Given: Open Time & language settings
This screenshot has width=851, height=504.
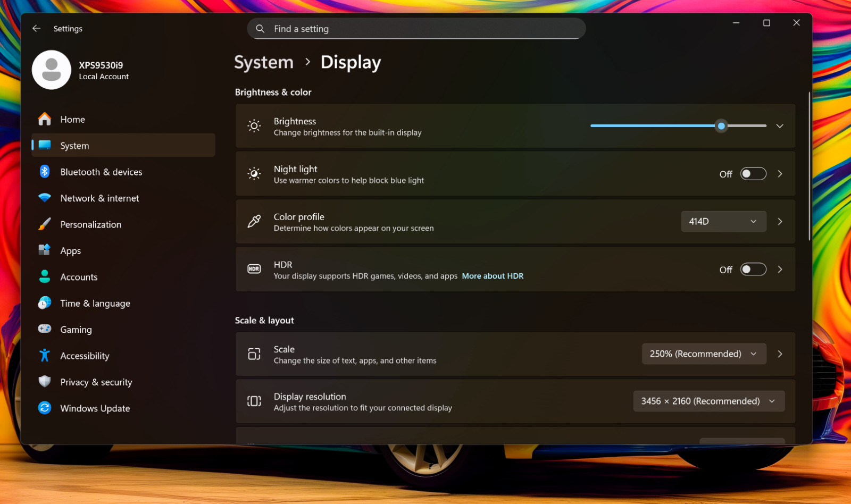Looking at the screenshot, I should (123, 303).
